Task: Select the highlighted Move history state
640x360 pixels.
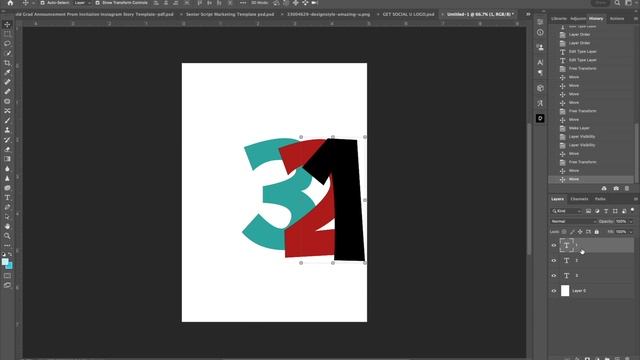Action: (591, 179)
